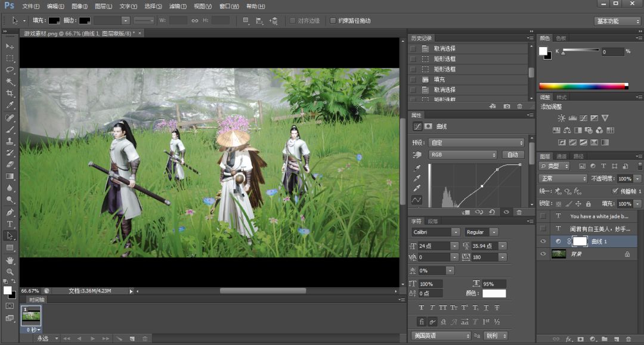The image size is (644, 345).
Task: Add a layer mask from Layers panel bottom
Action: (x=580, y=339)
